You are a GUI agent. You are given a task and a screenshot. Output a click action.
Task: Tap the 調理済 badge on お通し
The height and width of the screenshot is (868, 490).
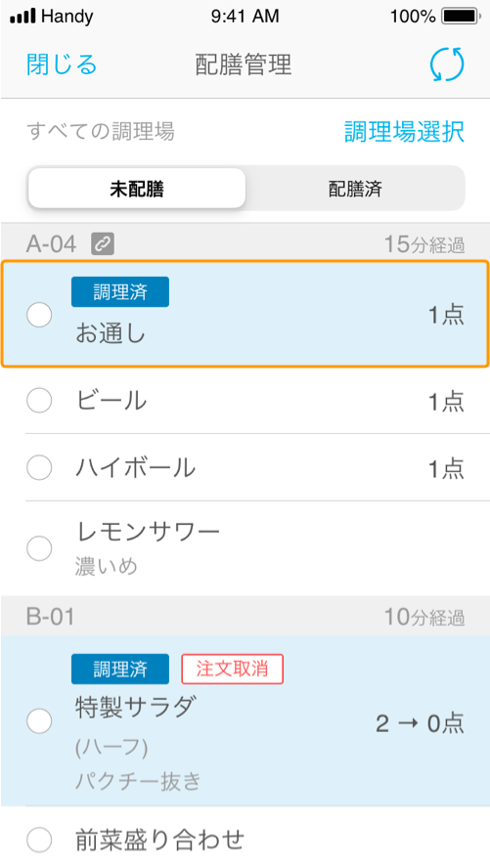pyautogui.click(x=120, y=291)
